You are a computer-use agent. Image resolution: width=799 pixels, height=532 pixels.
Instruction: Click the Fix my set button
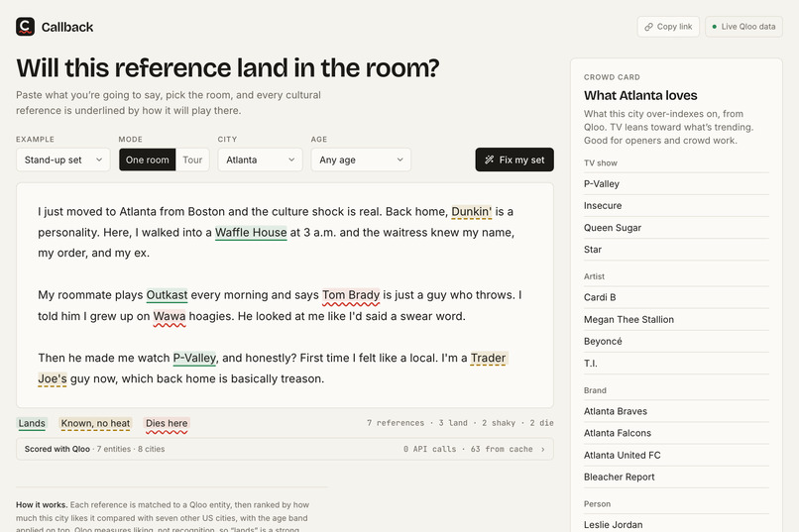tap(514, 160)
